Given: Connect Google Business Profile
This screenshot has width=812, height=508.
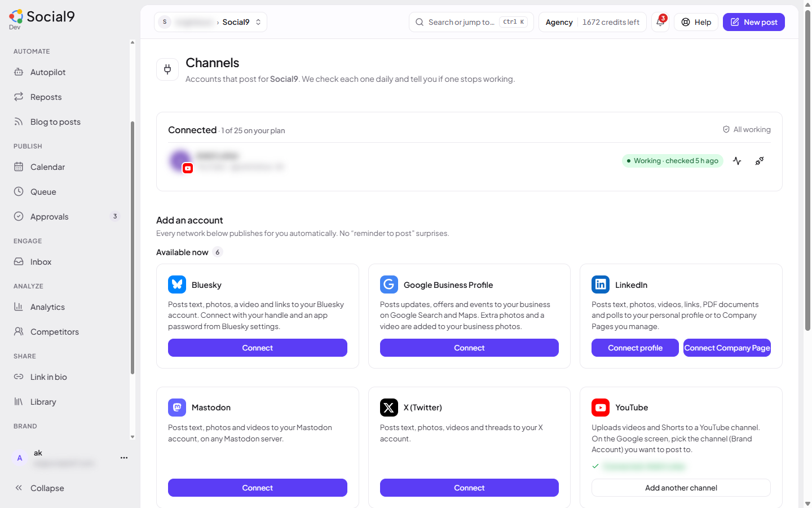Looking at the screenshot, I should pyautogui.click(x=469, y=348).
